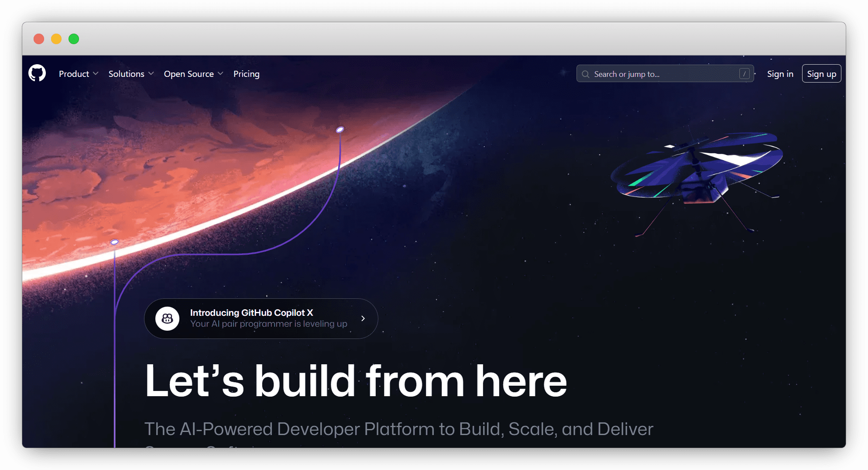Expand the Open Source dropdown chevron
868x470 pixels.
tap(220, 73)
